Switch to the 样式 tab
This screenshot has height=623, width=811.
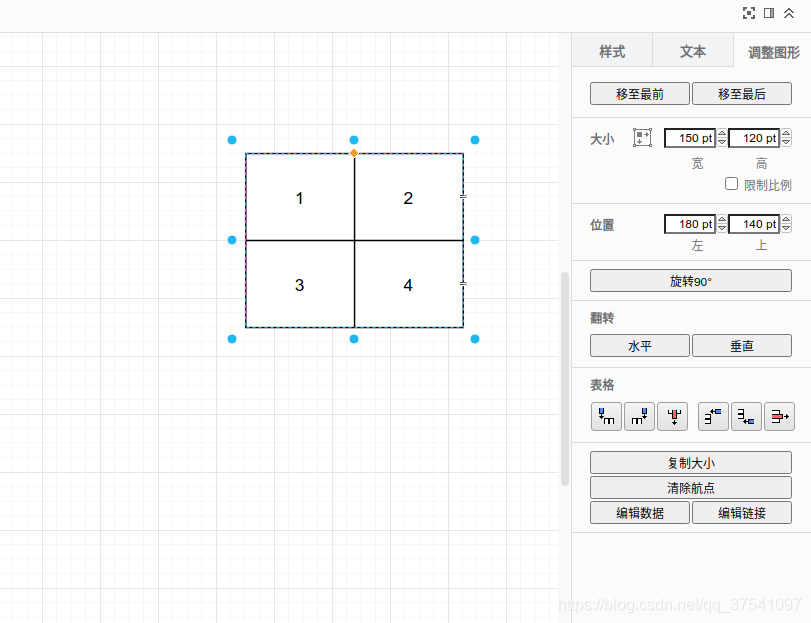pos(612,51)
